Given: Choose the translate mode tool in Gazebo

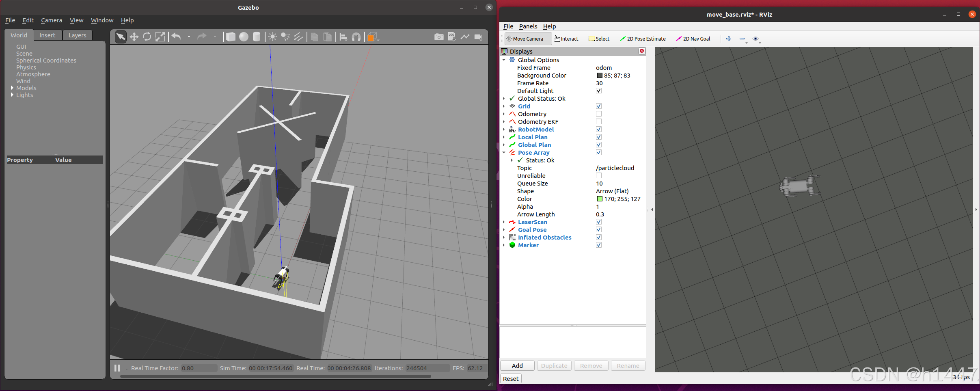Looking at the screenshot, I should (134, 37).
